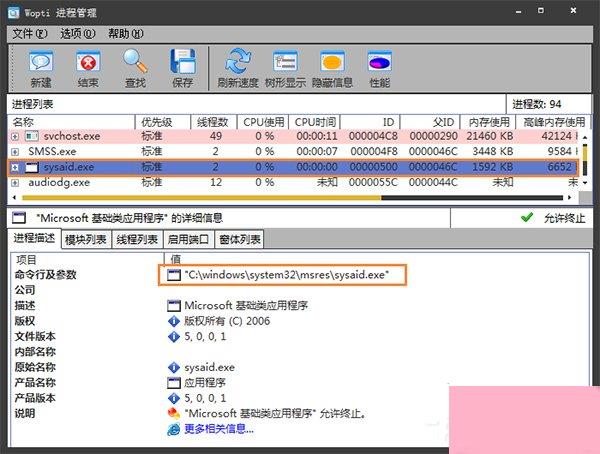The image size is (600, 454).
Task: Switch to the 线程列表 tab
Action: [x=137, y=239]
